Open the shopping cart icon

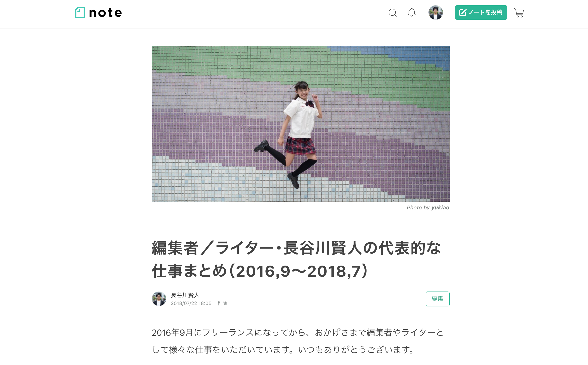(x=519, y=13)
